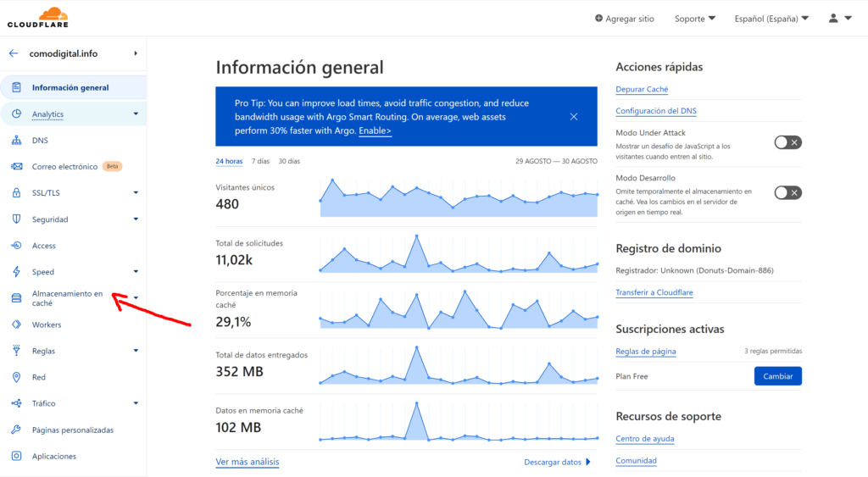The width and height of the screenshot is (868, 477).
Task: Click the Aplicaciones icon in sidebar
Action: (x=17, y=456)
